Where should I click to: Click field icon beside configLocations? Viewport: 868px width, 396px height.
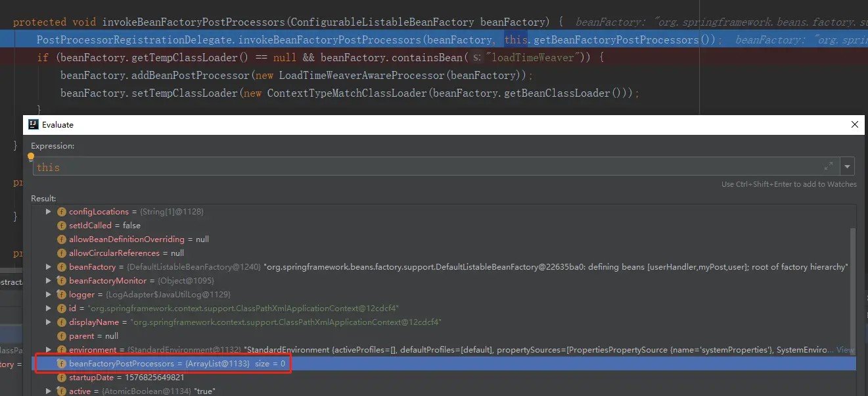click(x=62, y=212)
